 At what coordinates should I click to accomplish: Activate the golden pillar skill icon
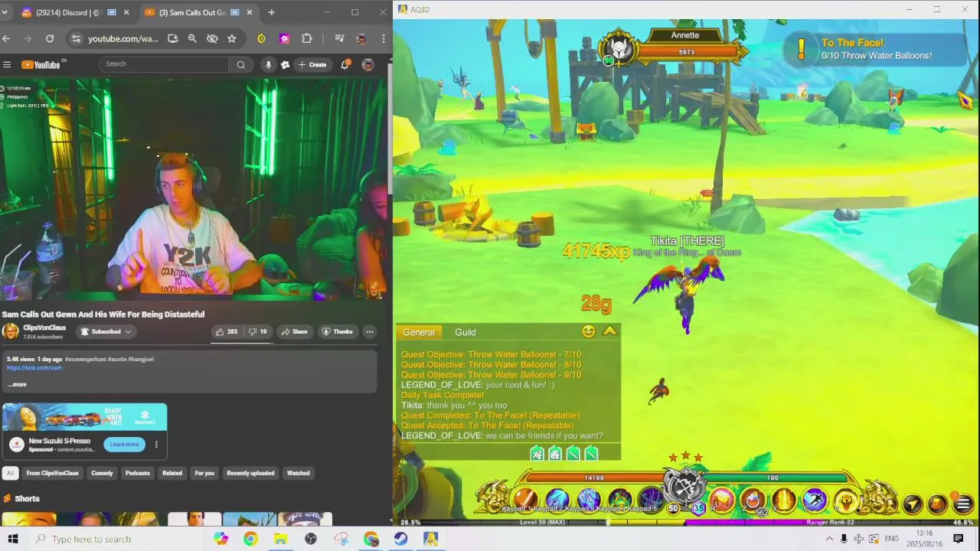[784, 500]
